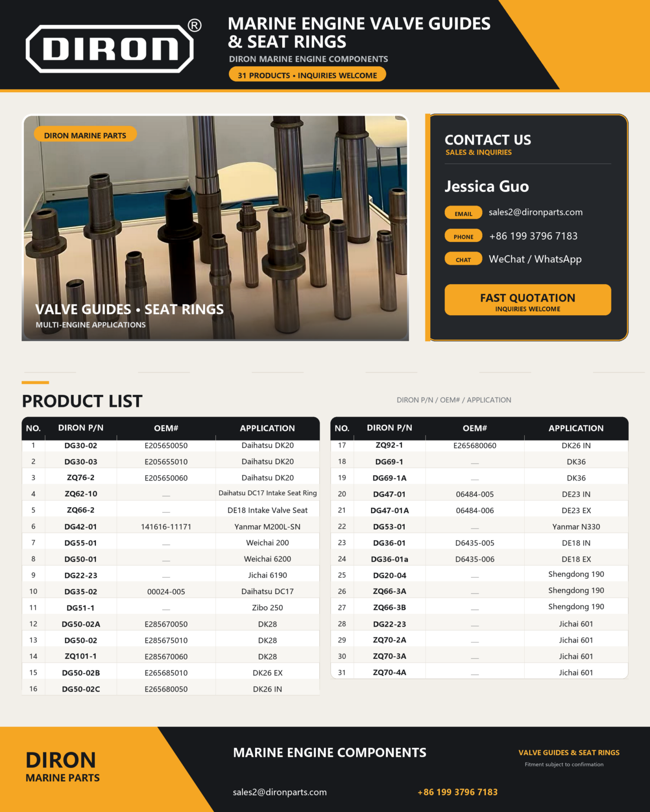650x812 pixels.
Task: Click the 'CONTACT US' heading
Action: click(x=488, y=139)
